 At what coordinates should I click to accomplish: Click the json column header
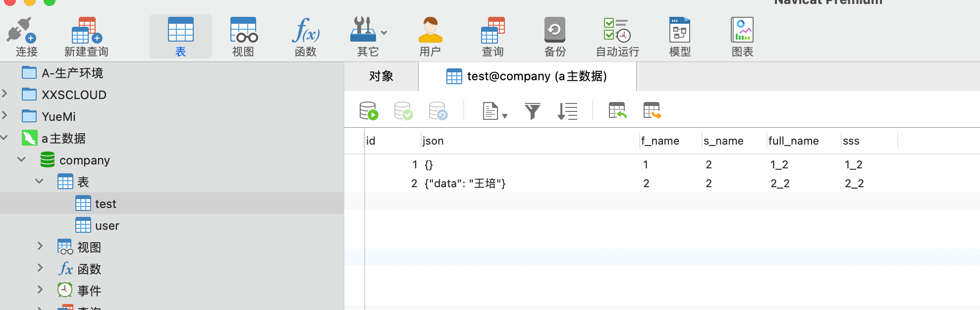(433, 141)
